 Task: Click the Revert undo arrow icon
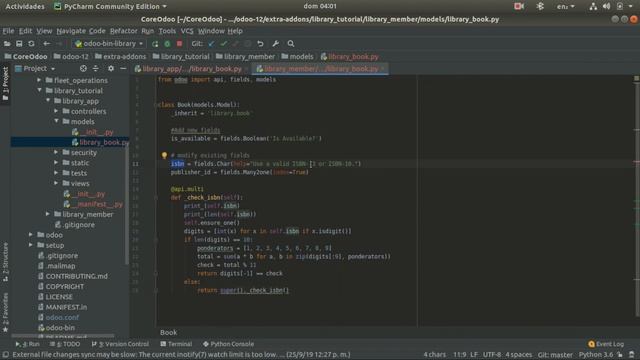[260, 44]
